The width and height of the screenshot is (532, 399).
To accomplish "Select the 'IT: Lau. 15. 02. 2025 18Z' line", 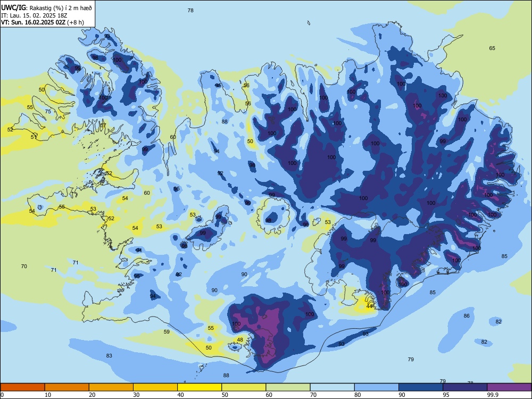I will (x=35, y=15).
